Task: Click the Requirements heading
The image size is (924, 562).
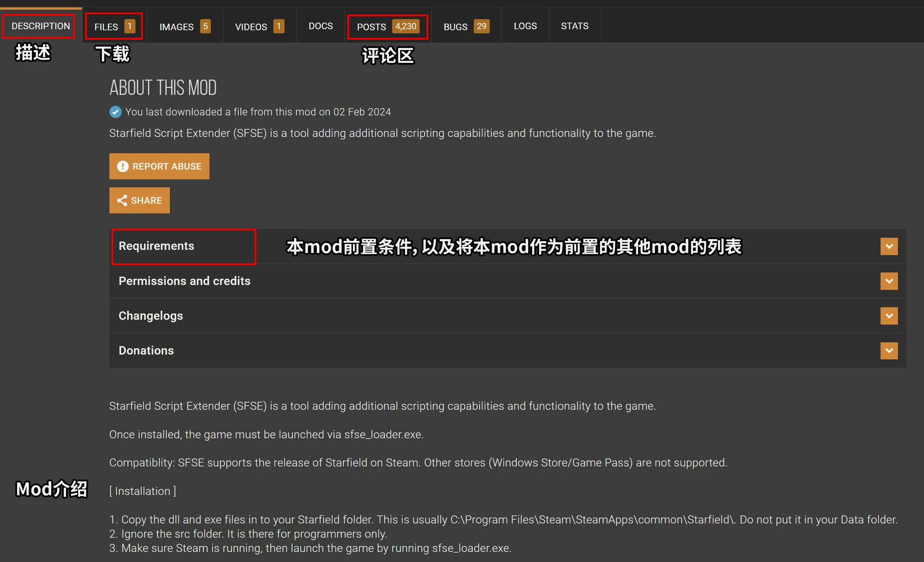Action: [x=156, y=246]
